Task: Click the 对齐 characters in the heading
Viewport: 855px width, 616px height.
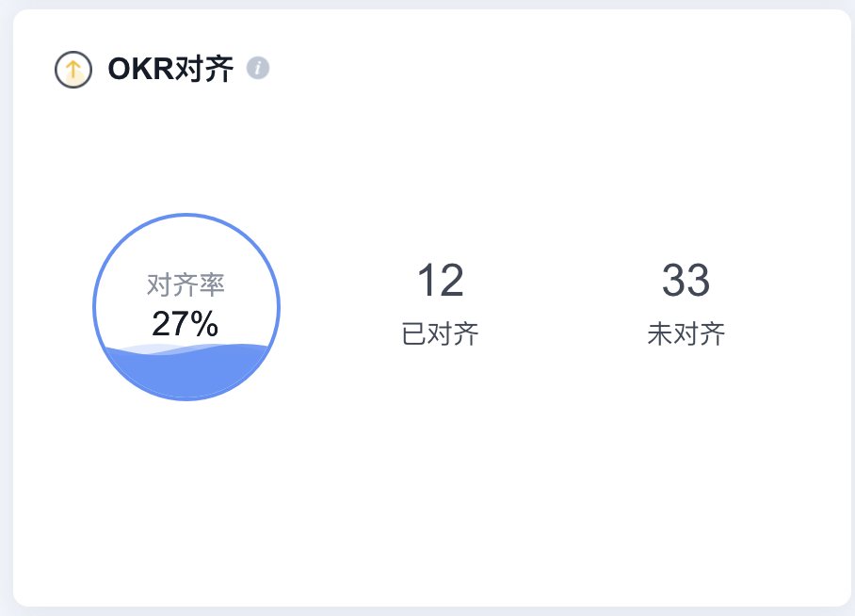Action: [x=204, y=69]
